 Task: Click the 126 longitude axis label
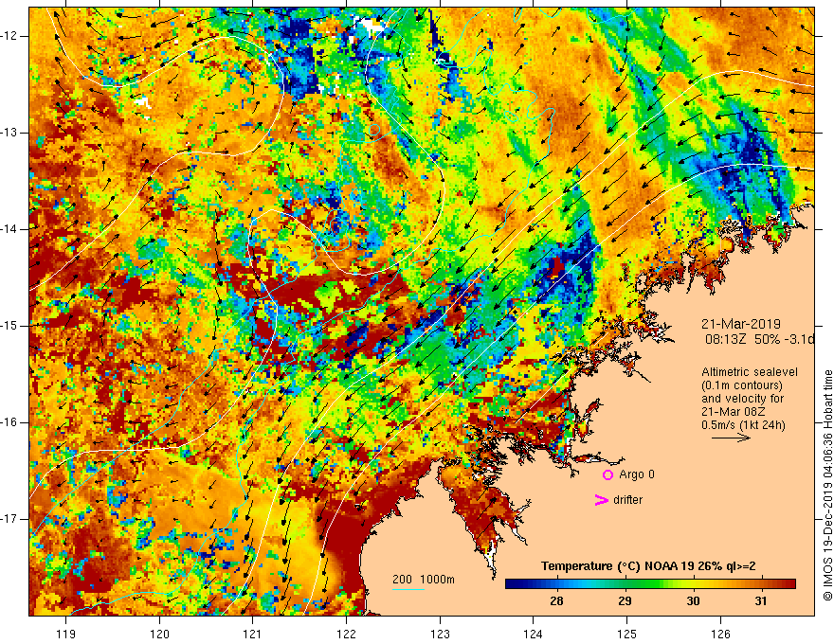point(720,634)
